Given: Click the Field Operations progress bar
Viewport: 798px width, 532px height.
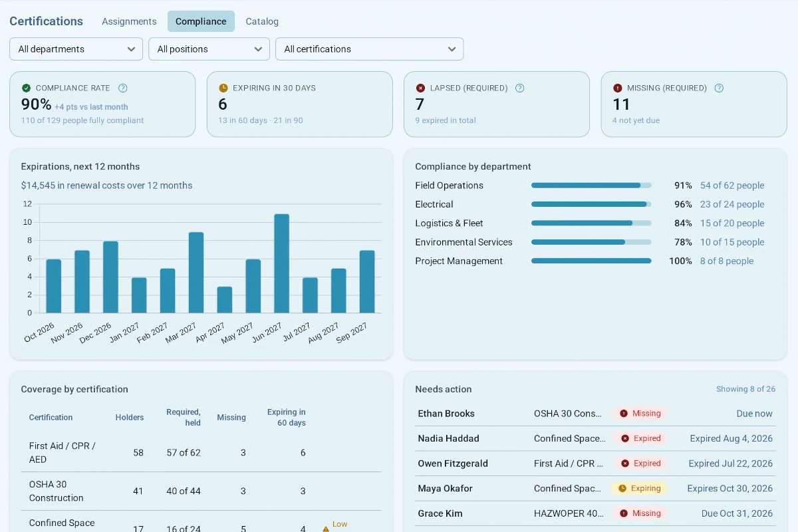Looking at the screenshot, I should point(591,186).
